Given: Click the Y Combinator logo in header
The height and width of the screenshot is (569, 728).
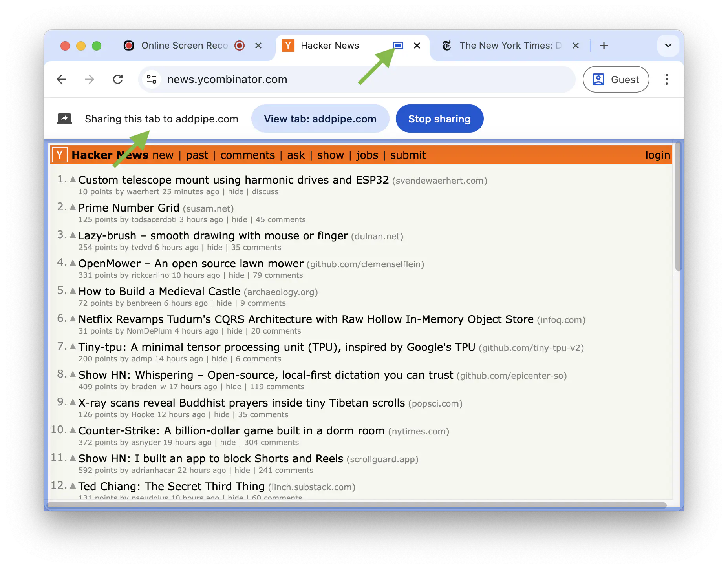Looking at the screenshot, I should coord(60,155).
